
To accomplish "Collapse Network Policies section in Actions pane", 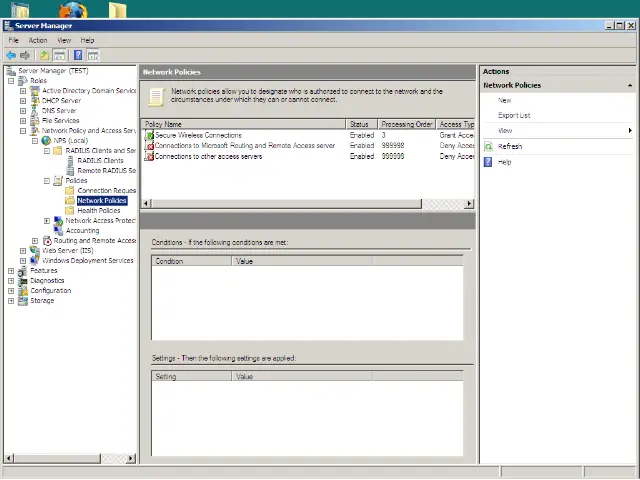I will (630, 85).
